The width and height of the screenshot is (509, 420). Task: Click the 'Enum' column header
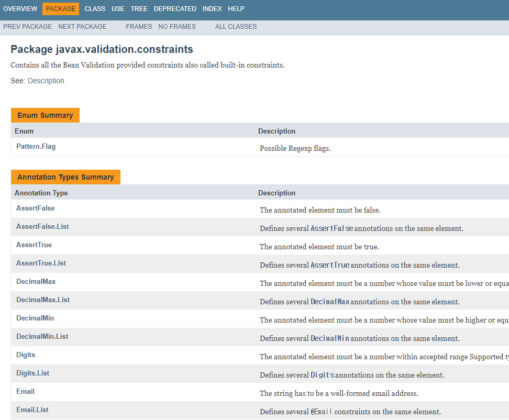pos(24,131)
